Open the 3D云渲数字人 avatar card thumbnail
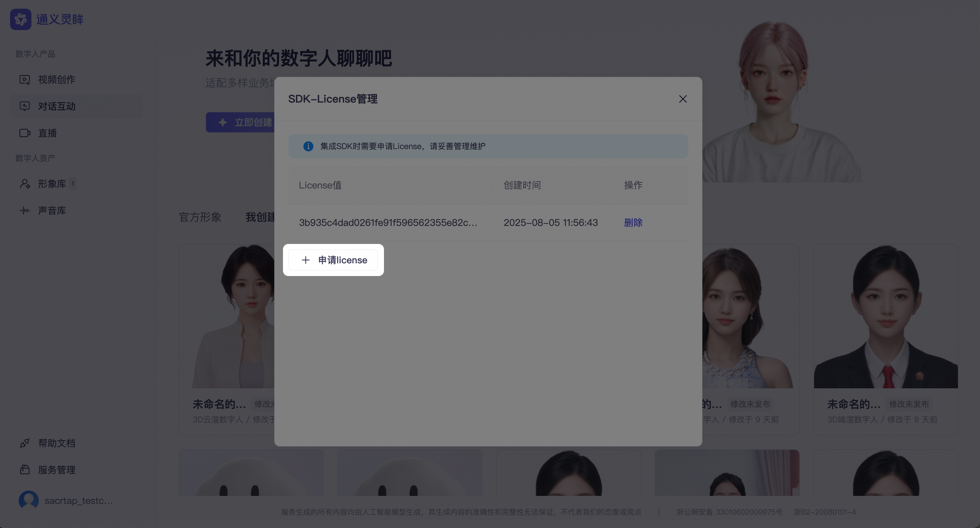 pos(227,316)
